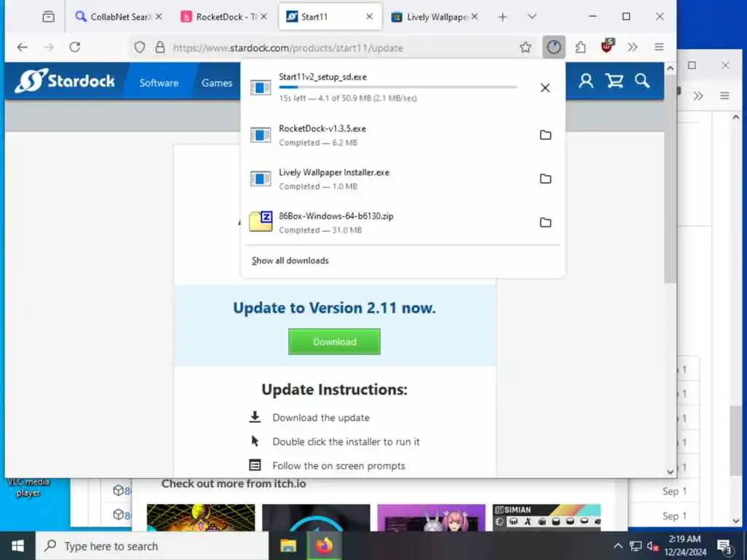Image resolution: width=747 pixels, height=560 pixels.
Task: Cancel the Start11v2_setup_sd.exe download
Action: pyautogui.click(x=545, y=87)
